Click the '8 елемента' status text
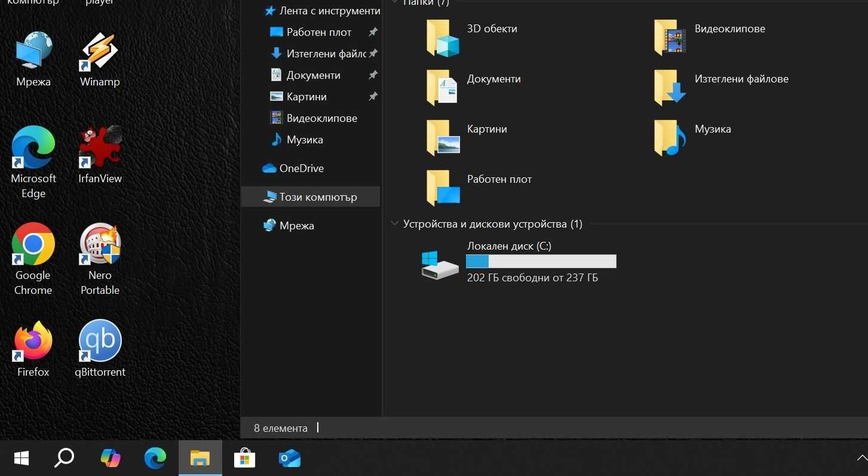The height and width of the screenshot is (476, 868). pyautogui.click(x=281, y=428)
